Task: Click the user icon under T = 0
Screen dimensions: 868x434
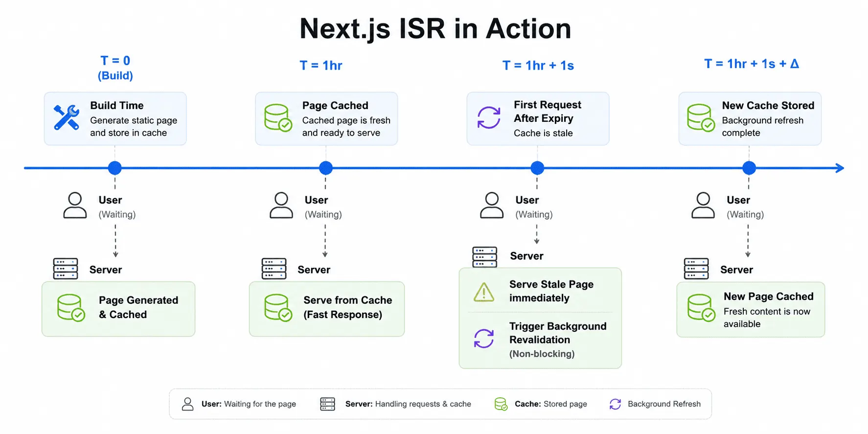Action: coord(75,206)
